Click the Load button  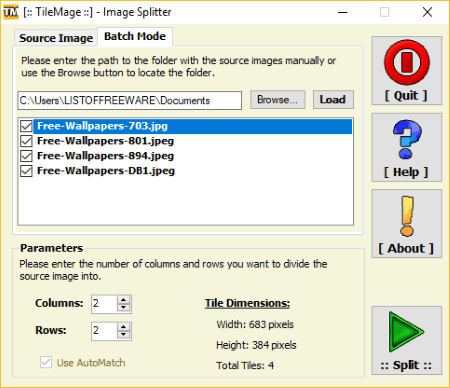333,100
